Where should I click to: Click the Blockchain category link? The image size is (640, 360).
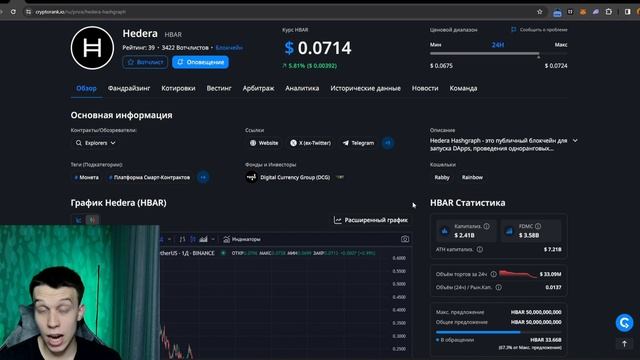(229, 48)
